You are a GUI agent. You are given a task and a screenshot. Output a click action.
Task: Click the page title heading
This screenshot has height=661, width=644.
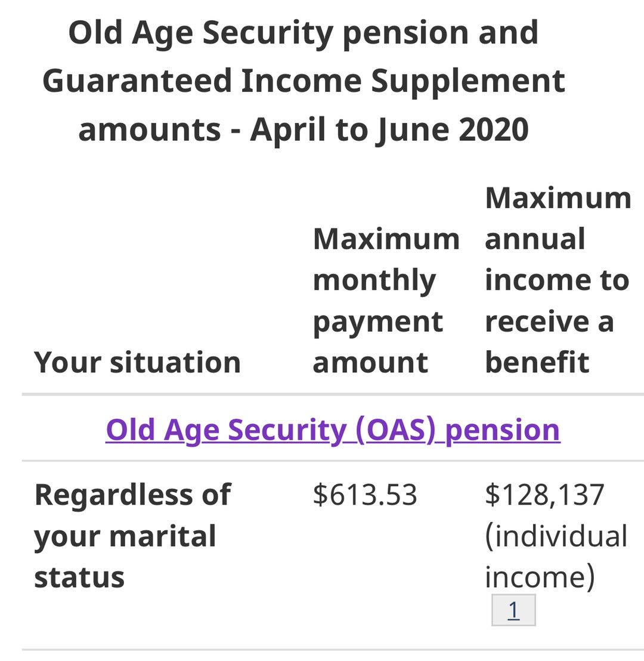(x=303, y=81)
